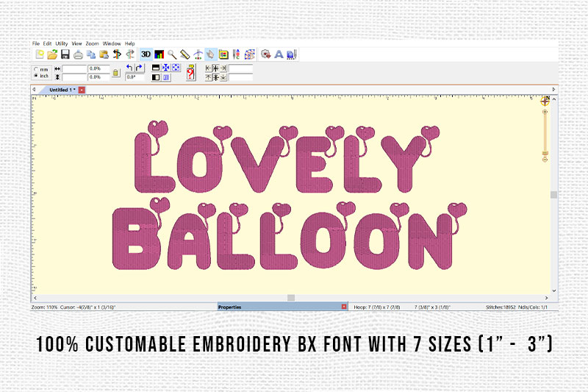This screenshot has height=392, width=588.
Task: Click zoom slider minus button
Action: click(x=545, y=160)
